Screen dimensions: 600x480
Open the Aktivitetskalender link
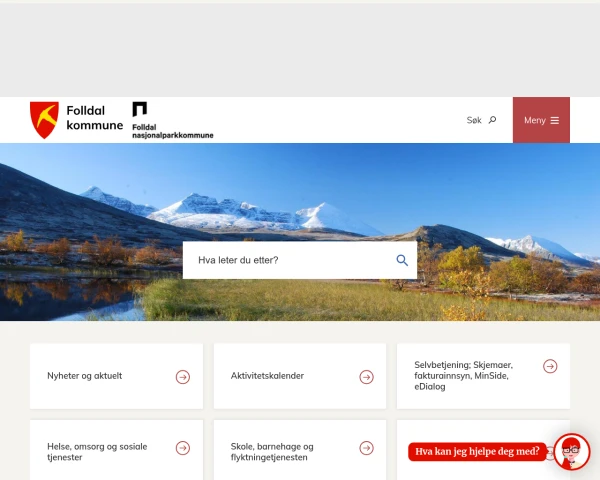[x=267, y=376]
